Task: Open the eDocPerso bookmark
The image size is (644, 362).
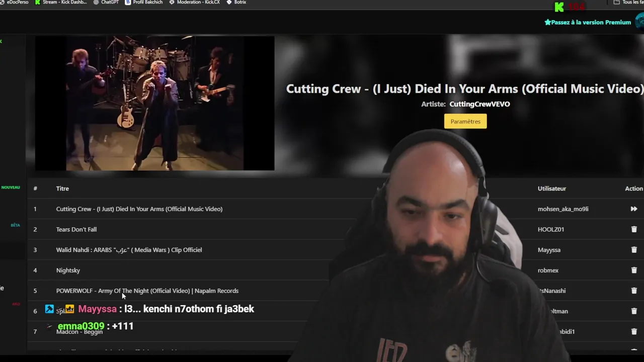Action: (14, 2)
